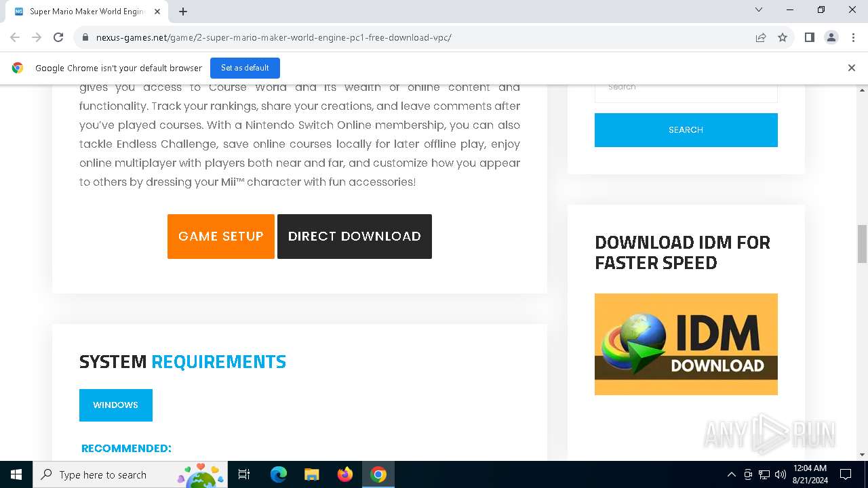Reload the current page
The image size is (868, 488).
pos(58,37)
